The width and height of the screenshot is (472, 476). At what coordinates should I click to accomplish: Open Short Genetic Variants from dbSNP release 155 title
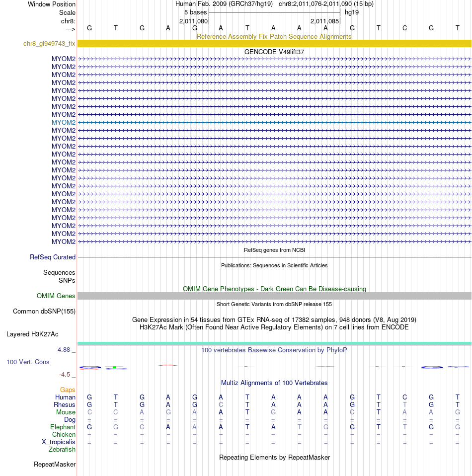274,304
